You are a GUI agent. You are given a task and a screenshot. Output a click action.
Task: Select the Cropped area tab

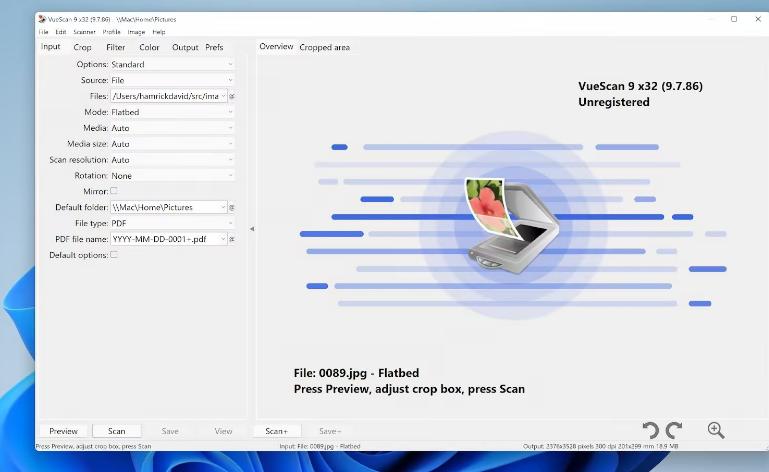click(325, 47)
